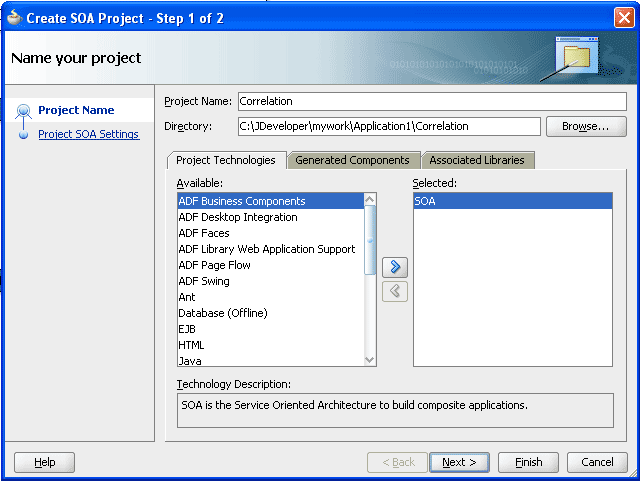Click the JDeveloper icon in title bar
640x481 pixels.
pyautogui.click(x=15, y=18)
